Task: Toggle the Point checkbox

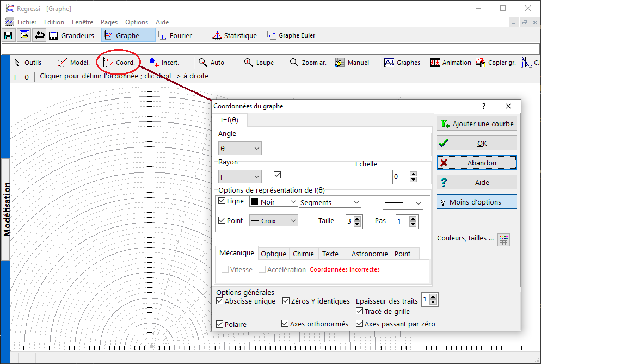Action: pos(222,220)
